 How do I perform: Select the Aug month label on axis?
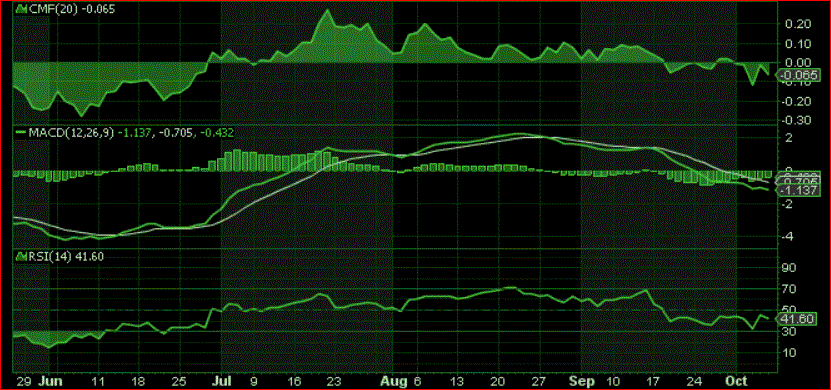tap(393, 381)
